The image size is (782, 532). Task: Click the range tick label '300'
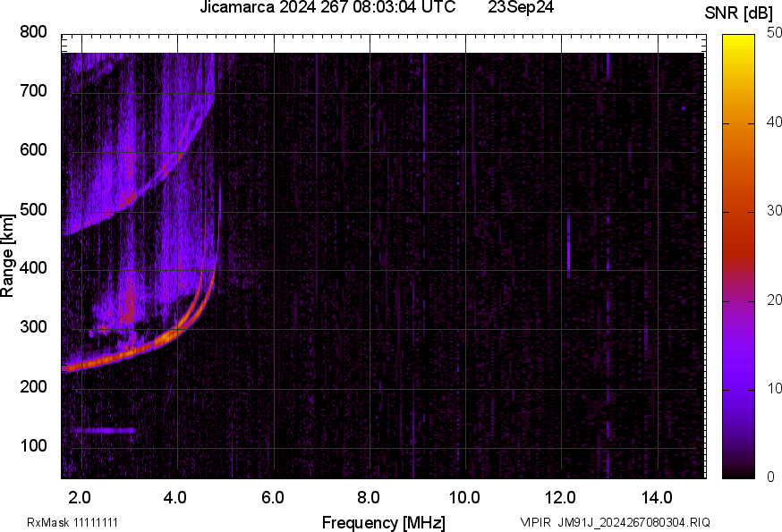point(33,327)
